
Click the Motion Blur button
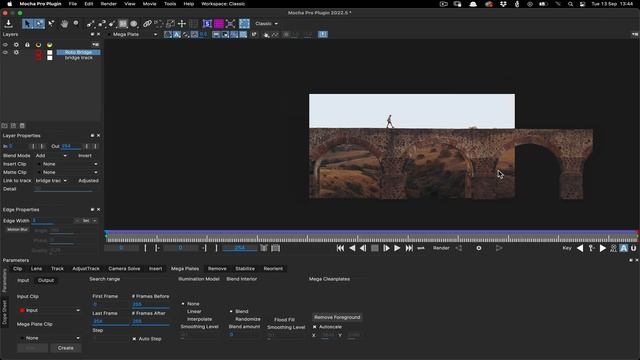point(17,230)
